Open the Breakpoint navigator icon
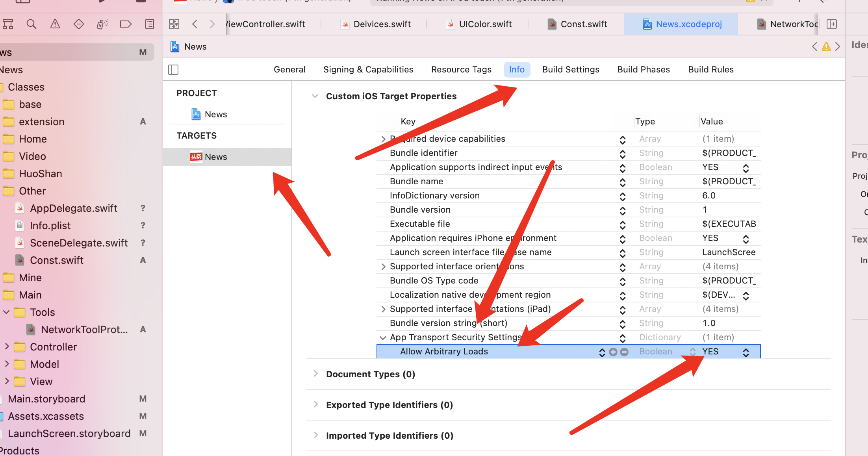868x456 pixels. tap(126, 24)
